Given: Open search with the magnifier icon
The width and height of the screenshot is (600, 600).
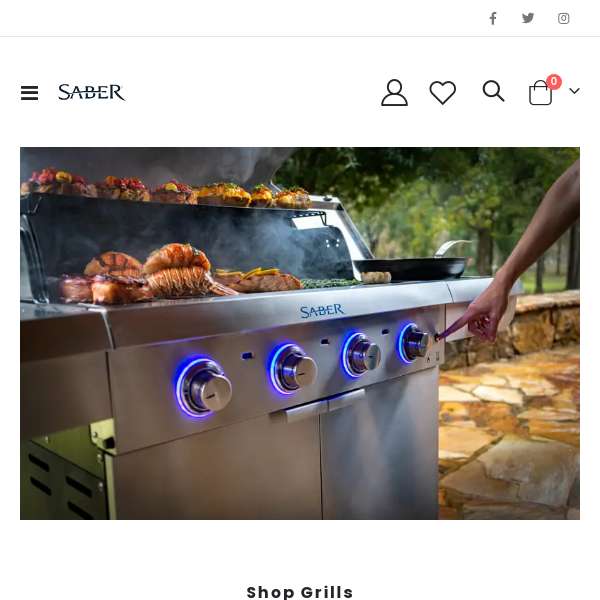Looking at the screenshot, I should (493, 91).
